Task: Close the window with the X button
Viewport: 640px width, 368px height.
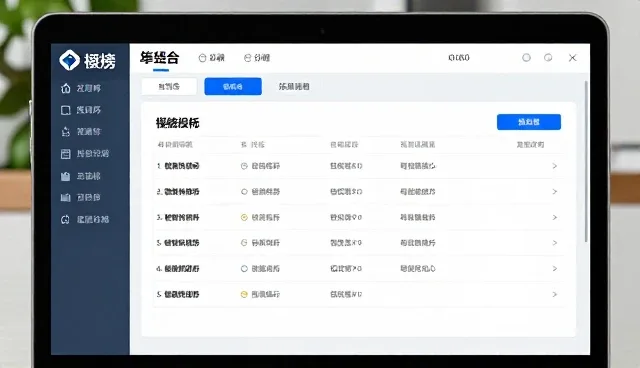Action: pos(573,58)
